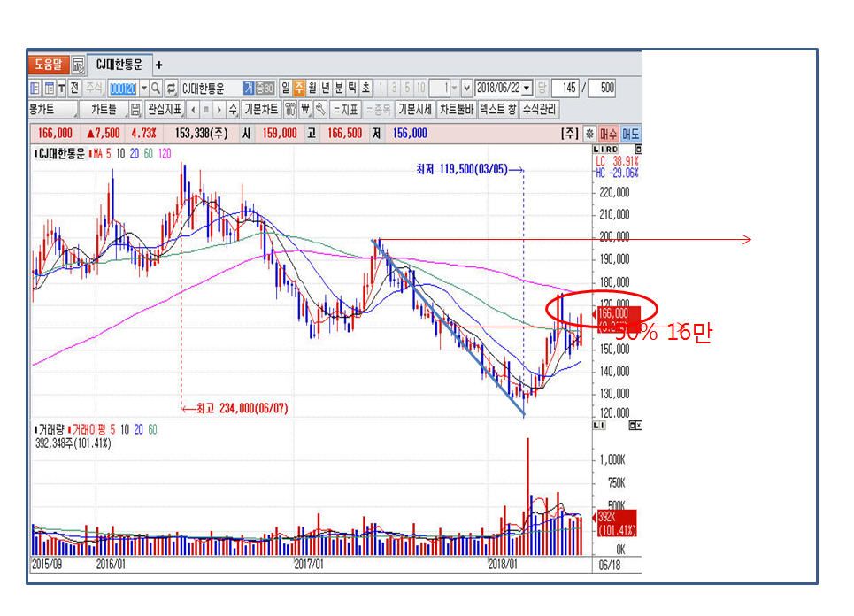The width and height of the screenshot is (854, 616).
Task: Switch chart period to 월 (monthly)
Action: pos(312,89)
